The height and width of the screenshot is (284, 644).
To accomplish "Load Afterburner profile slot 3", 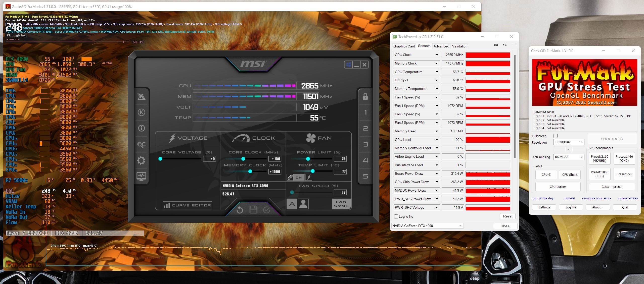I will pyautogui.click(x=365, y=144).
